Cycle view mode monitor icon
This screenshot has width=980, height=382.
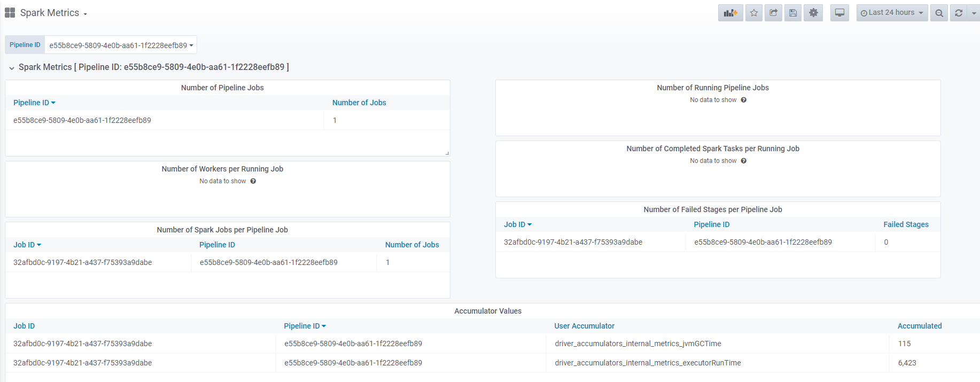coord(839,13)
